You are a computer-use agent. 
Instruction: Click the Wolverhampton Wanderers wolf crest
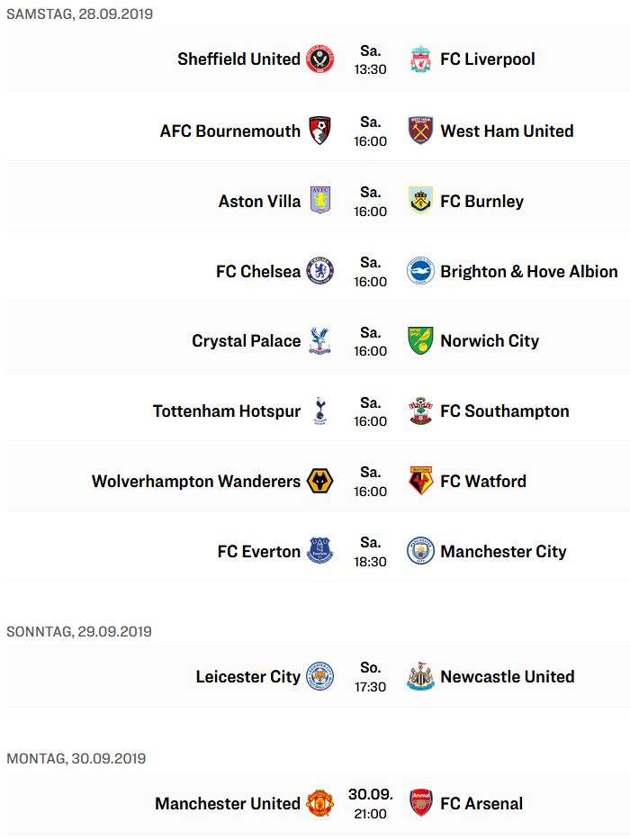319,481
